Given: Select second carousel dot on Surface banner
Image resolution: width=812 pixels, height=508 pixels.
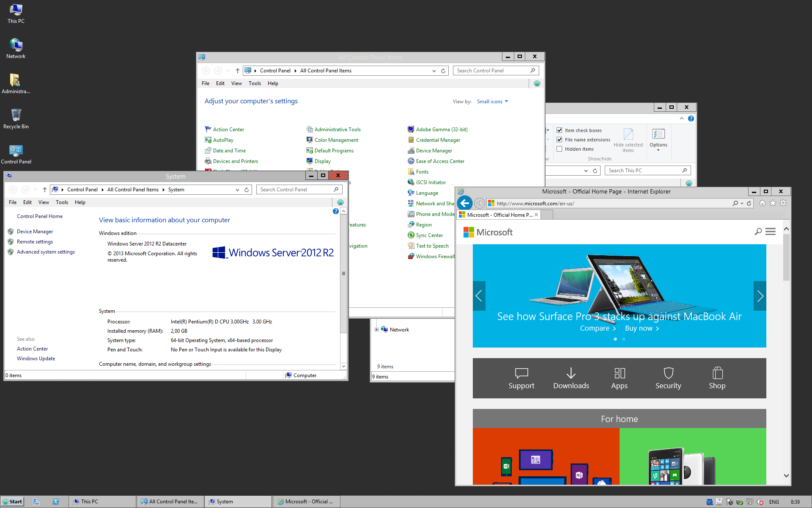Looking at the screenshot, I should pyautogui.click(x=624, y=339).
